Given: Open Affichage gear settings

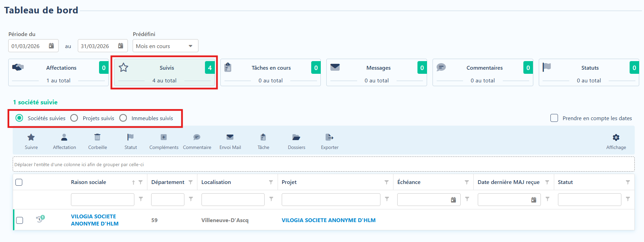Looking at the screenshot, I should (x=616, y=137).
